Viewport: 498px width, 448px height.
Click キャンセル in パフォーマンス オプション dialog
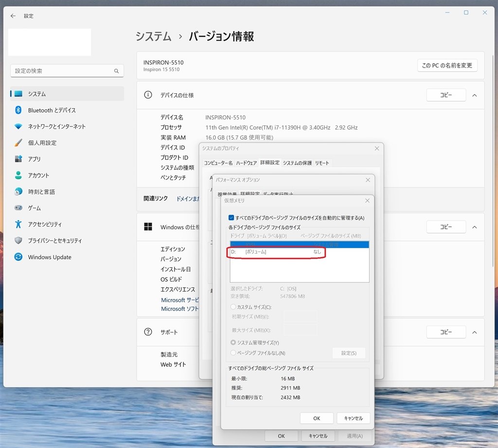[x=318, y=436]
